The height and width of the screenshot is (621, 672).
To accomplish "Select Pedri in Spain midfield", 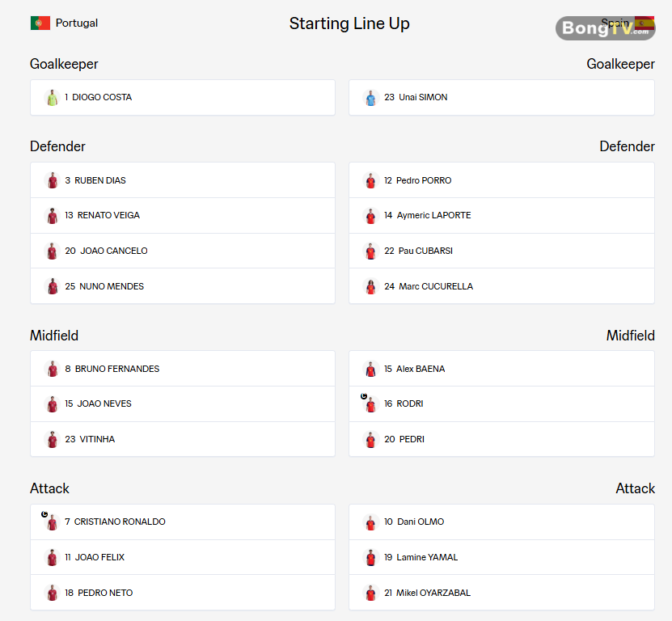I will [501, 439].
